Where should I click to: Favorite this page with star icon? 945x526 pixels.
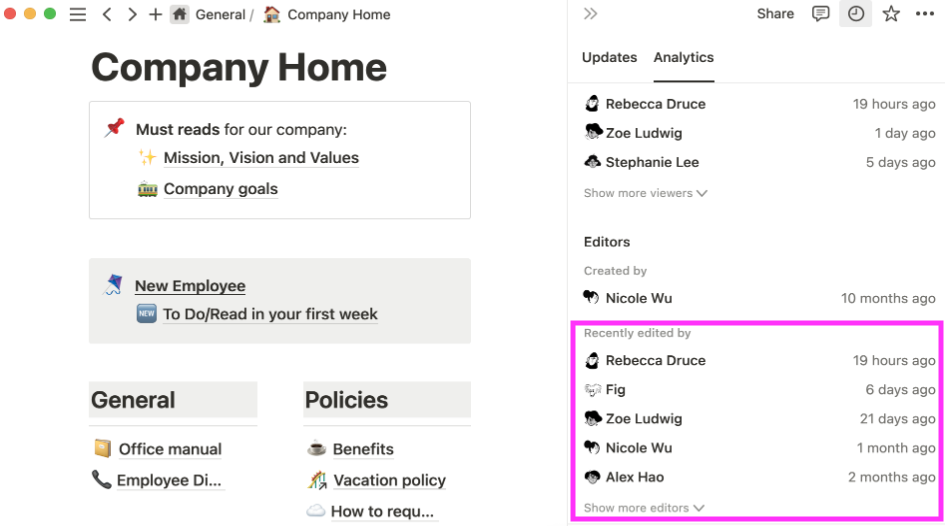point(891,14)
